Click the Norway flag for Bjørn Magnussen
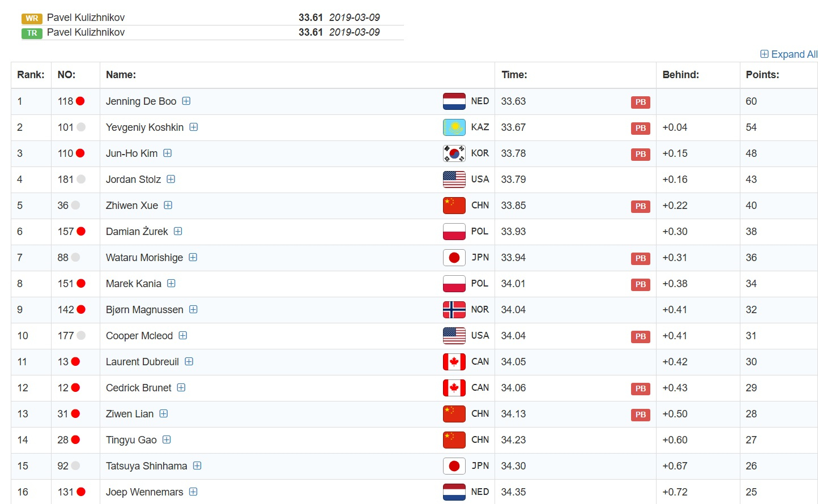The height and width of the screenshot is (504, 818). tap(454, 310)
